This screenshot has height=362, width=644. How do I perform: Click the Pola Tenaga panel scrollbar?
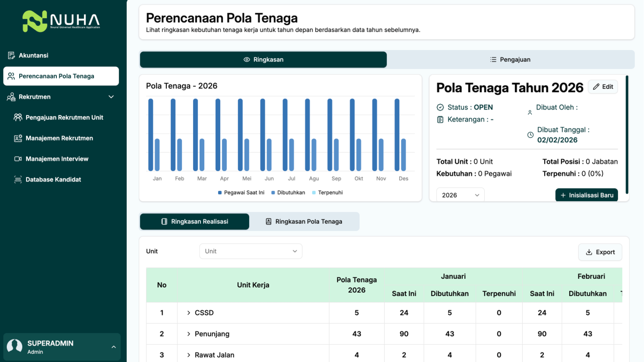(627, 135)
